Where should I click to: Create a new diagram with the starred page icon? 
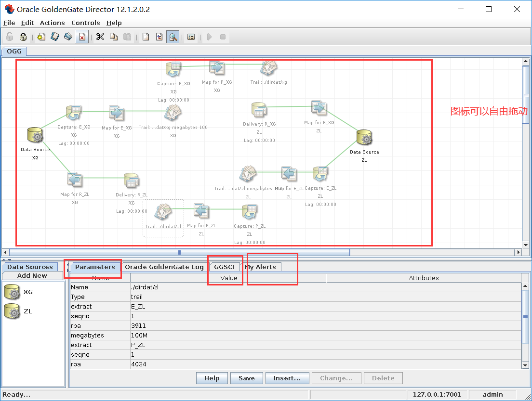click(x=41, y=37)
